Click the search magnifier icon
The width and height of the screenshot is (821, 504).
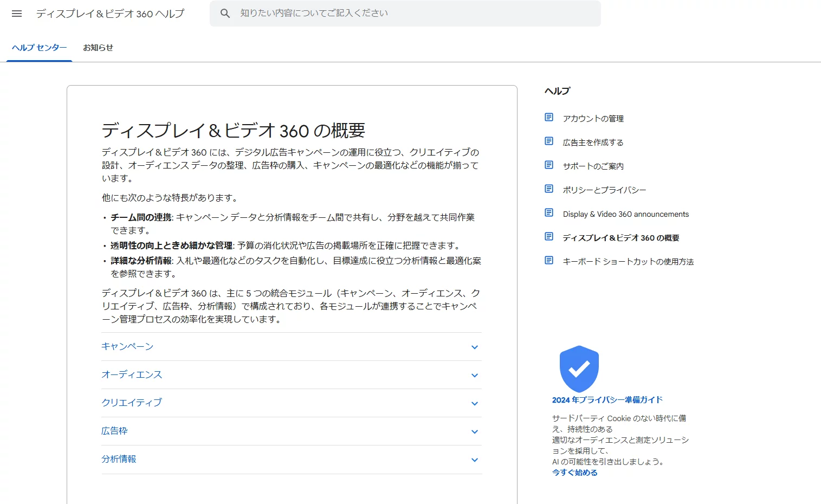225,13
